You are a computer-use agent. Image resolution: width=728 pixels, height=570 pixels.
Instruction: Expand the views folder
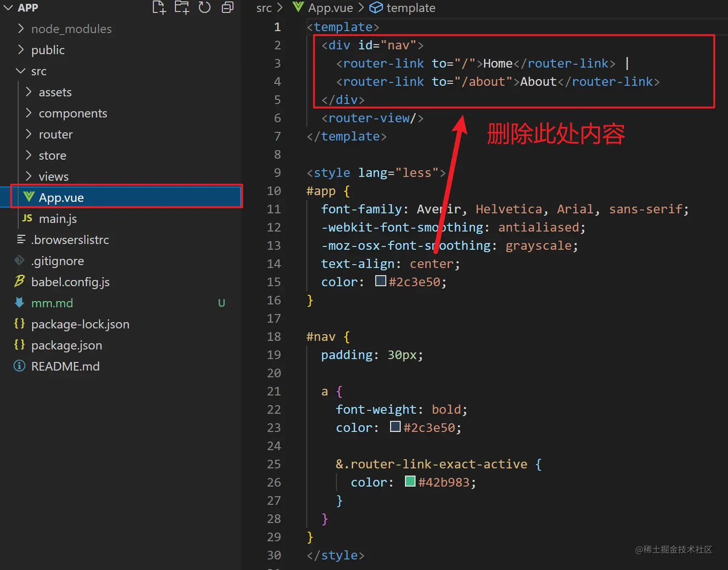(28, 177)
